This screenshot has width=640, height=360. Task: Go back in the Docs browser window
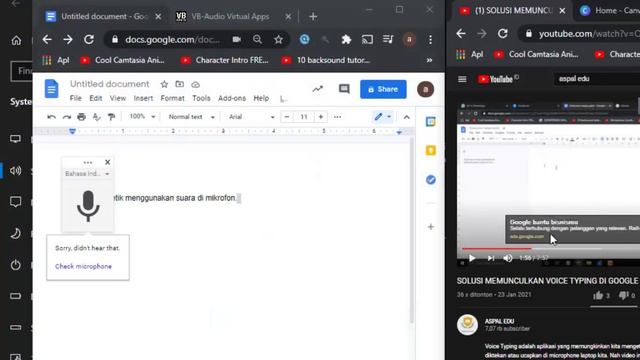[47, 40]
